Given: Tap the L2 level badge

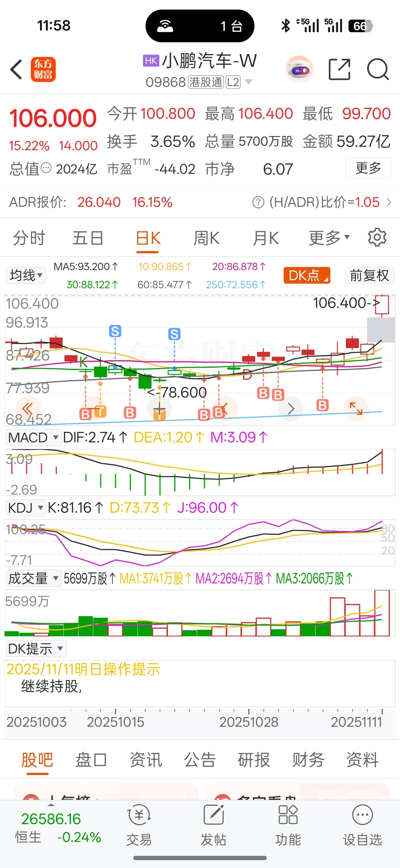Looking at the screenshot, I should [x=233, y=82].
